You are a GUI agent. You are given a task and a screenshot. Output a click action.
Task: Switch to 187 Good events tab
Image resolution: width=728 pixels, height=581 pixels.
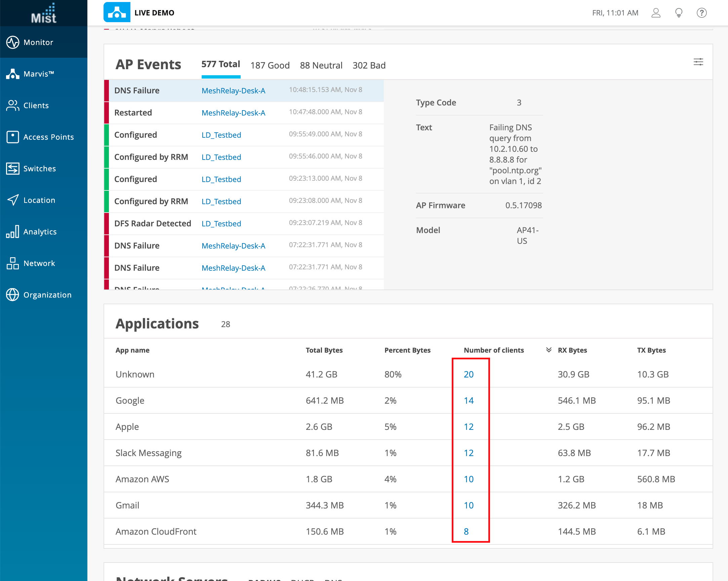point(270,65)
